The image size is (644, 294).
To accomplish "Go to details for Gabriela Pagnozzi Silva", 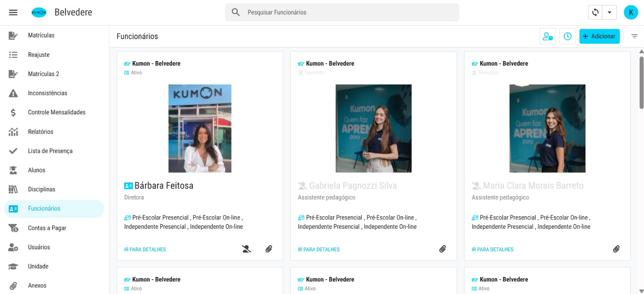I will (x=319, y=250).
